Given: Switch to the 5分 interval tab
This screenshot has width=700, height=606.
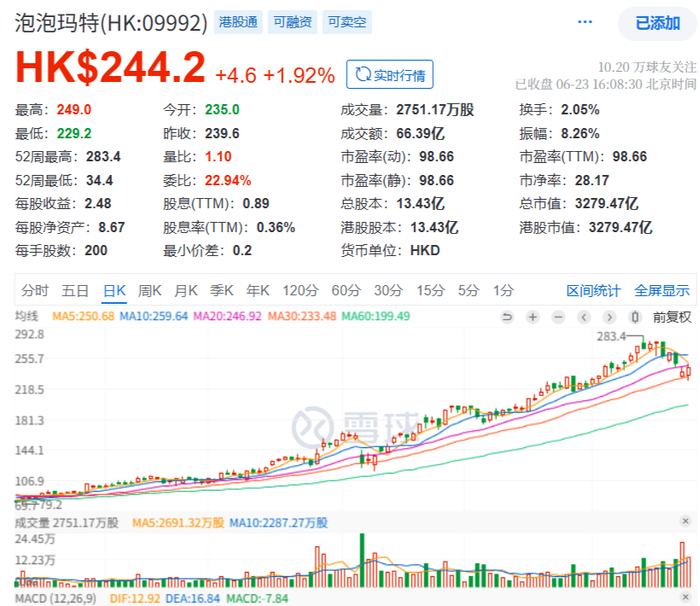Looking at the screenshot, I should click(469, 291).
